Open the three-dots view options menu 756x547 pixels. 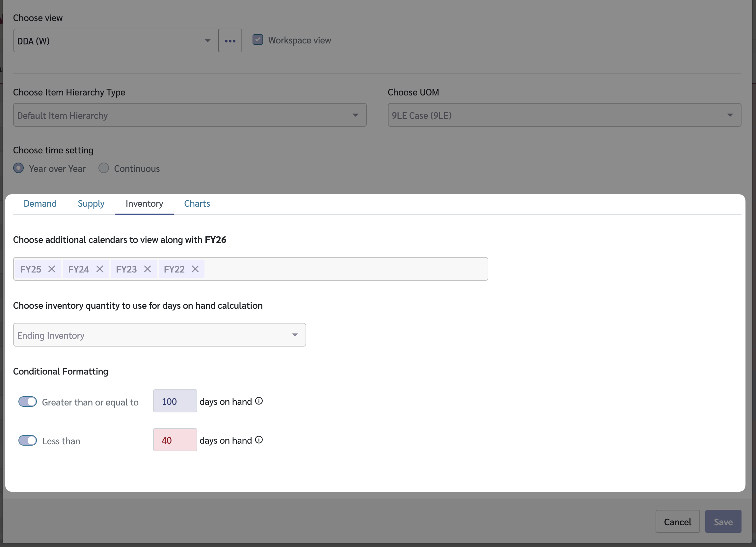(x=230, y=40)
